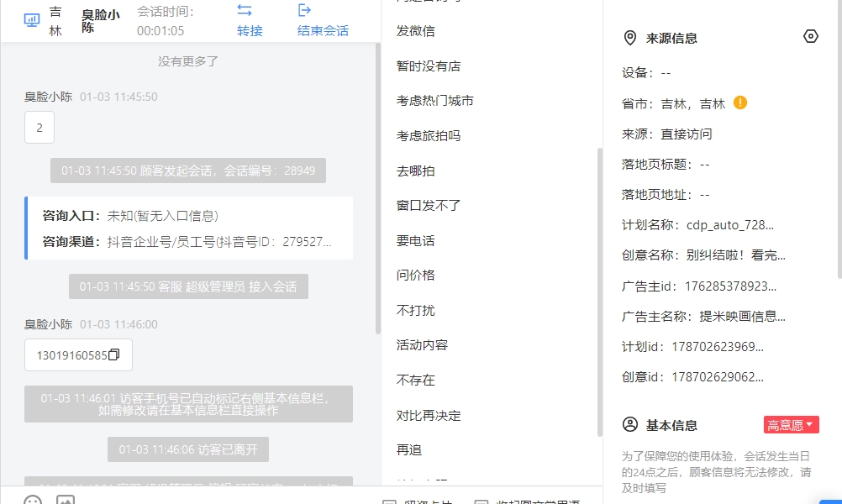Select quick reply 活动内容
The image size is (842, 504).
422,345
